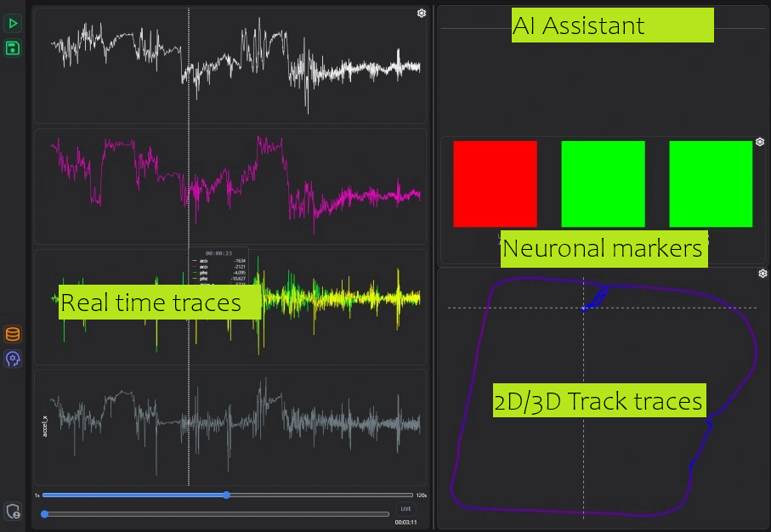The height and width of the screenshot is (532, 771).
Task: Click the time window slider handle
Action: pyautogui.click(x=226, y=495)
